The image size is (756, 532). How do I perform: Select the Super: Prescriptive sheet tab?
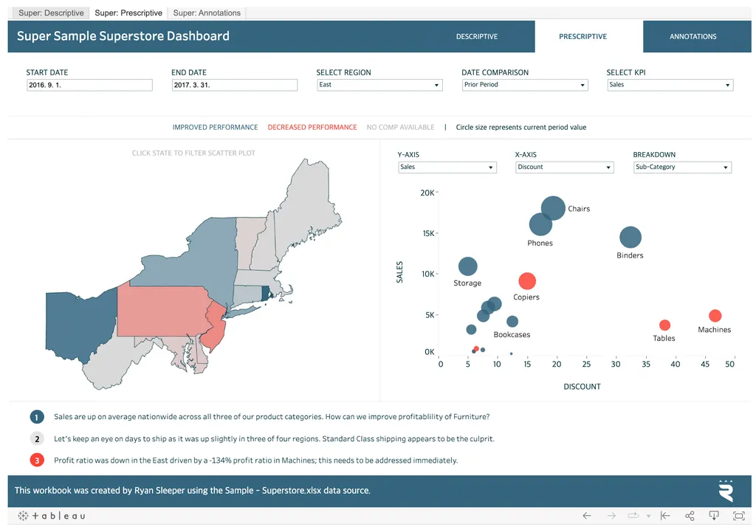pos(128,13)
